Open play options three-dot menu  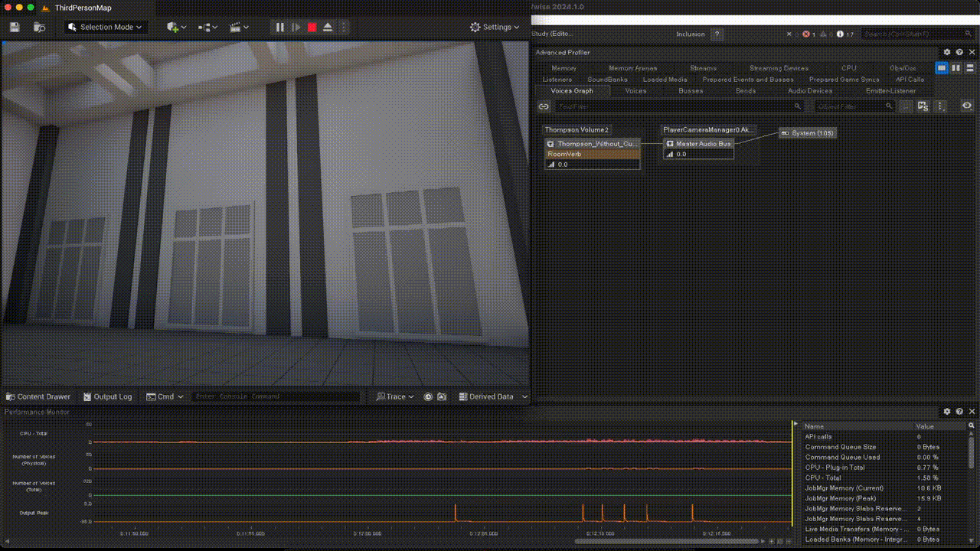pos(343,27)
